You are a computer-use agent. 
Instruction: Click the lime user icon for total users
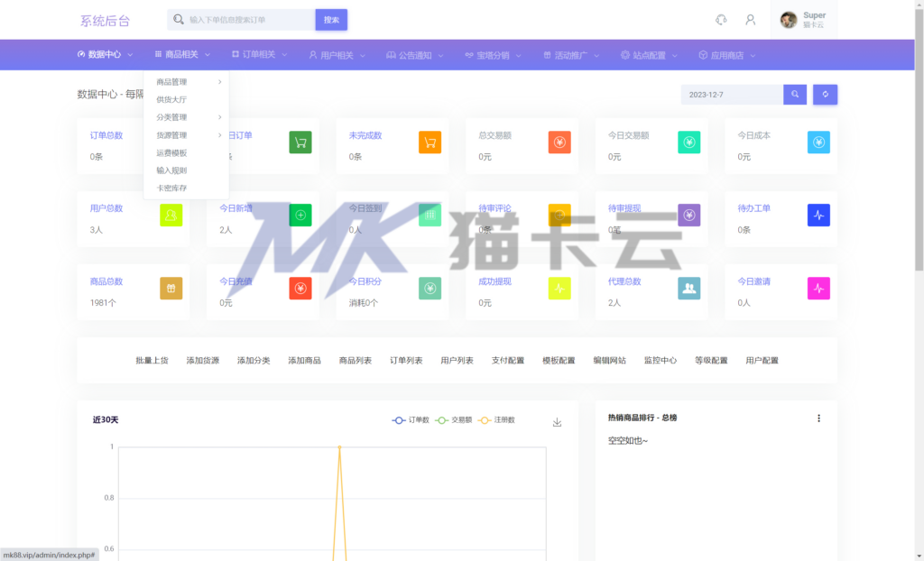(171, 215)
